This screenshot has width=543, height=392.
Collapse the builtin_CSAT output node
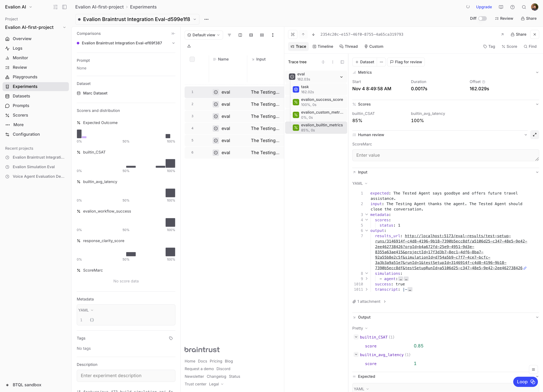tap(356, 337)
